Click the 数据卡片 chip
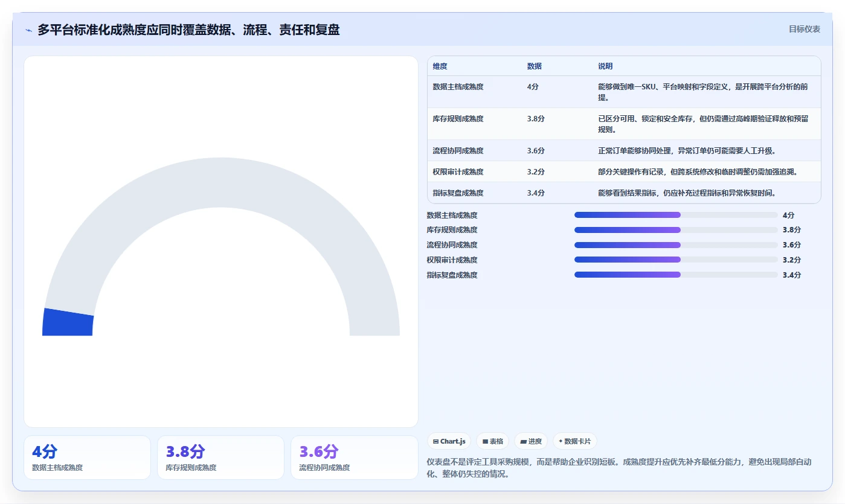 575,441
